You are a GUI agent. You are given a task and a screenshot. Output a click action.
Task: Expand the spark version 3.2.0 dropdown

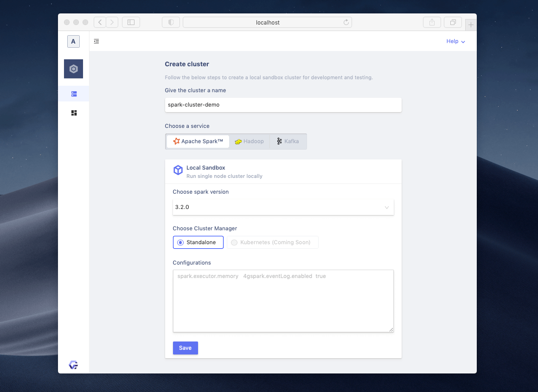pos(283,207)
